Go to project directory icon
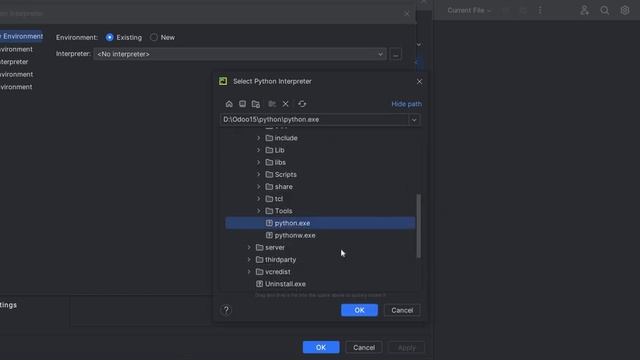Image resolution: width=640 pixels, height=360 pixels. 256,104
